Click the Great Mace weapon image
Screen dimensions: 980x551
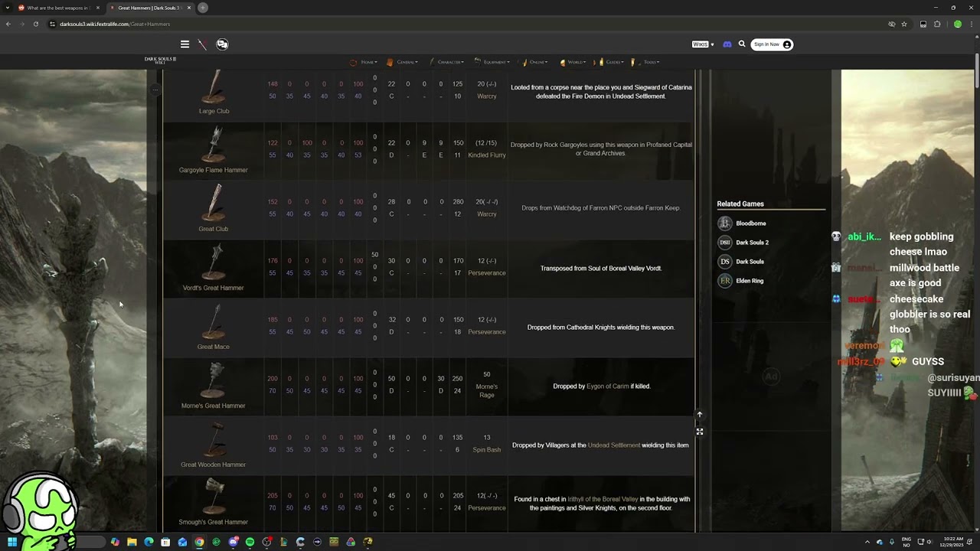214,322
